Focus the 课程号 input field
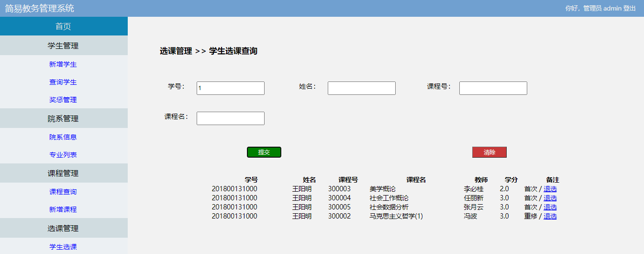The height and width of the screenshot is (254, 644). point(493,88)
